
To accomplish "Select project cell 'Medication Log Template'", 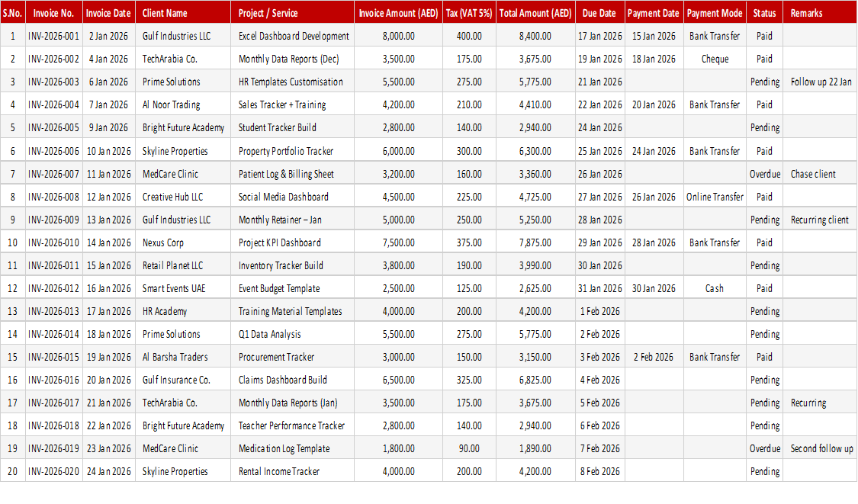I will [x=292, y=448].
